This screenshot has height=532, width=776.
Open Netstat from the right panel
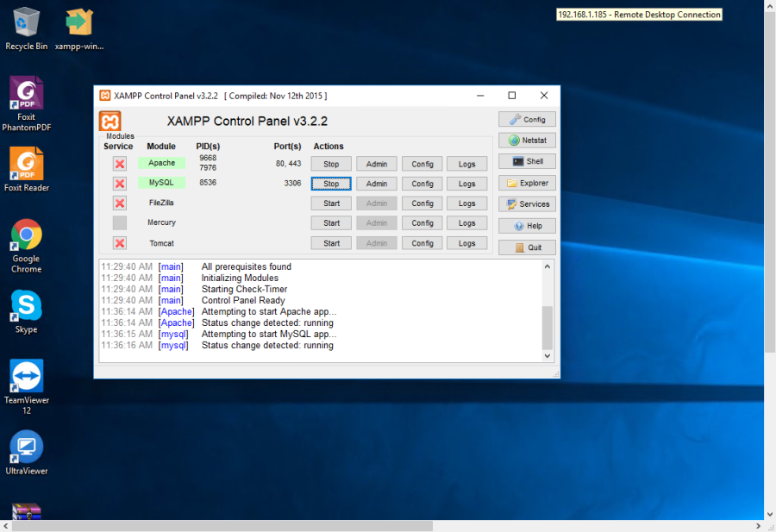(527, 141)
